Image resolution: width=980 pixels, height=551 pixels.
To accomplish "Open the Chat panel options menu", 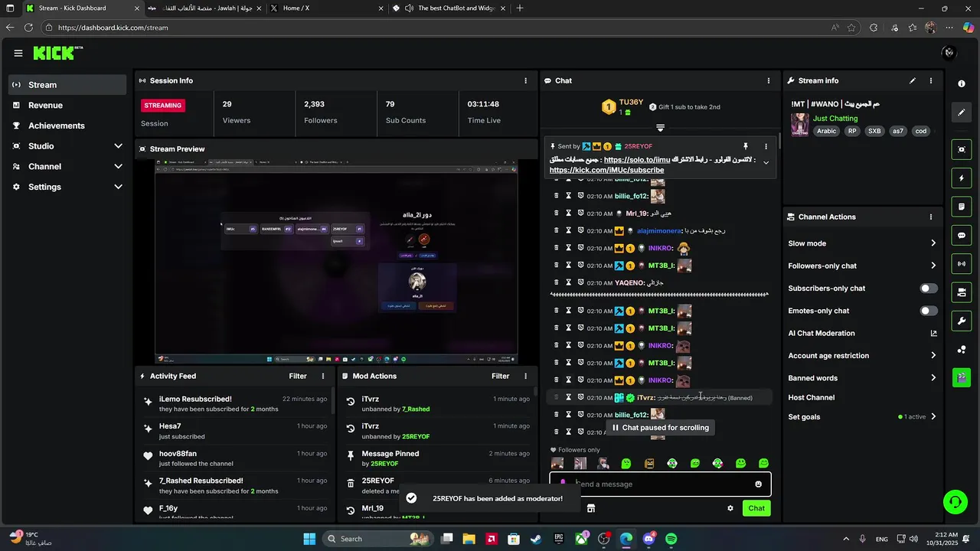I will 769,80.
